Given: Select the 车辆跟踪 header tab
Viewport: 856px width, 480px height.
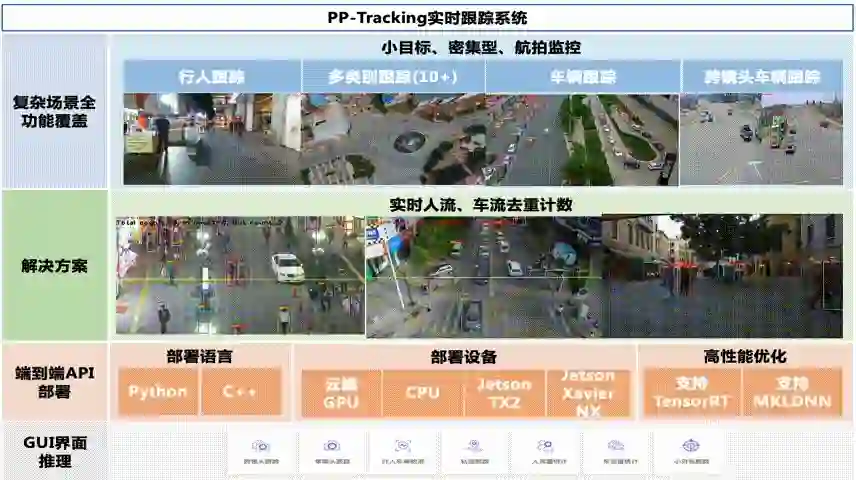Looking at the screenshot, I should (x=582, y=76).
